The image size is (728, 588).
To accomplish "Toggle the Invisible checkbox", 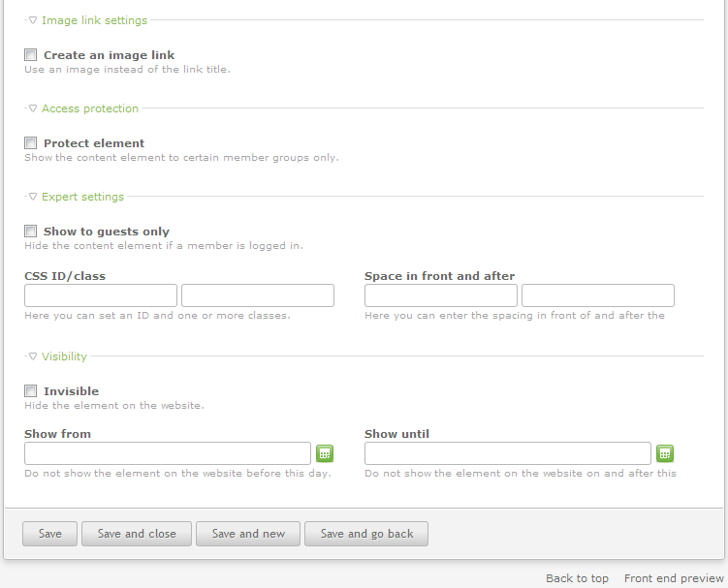I will coord(31,391).
